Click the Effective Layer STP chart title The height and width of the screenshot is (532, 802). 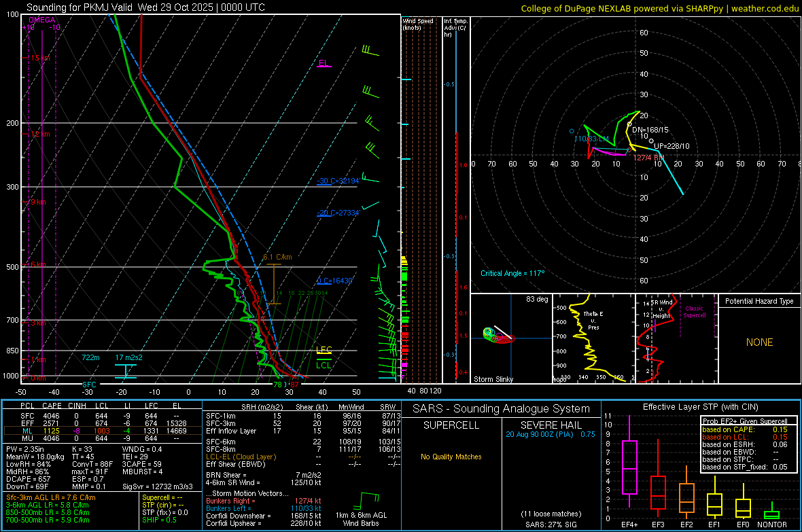click(x=700, y=407)
